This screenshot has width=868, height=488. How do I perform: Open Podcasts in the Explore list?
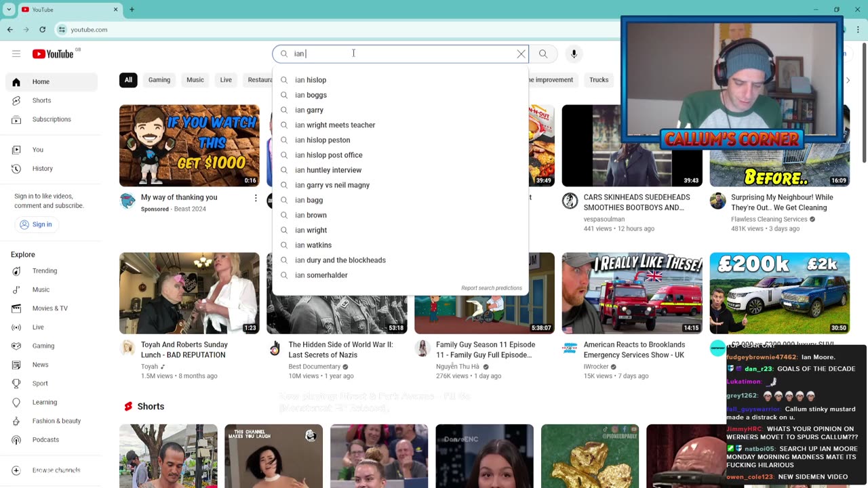tap(52, 440)
